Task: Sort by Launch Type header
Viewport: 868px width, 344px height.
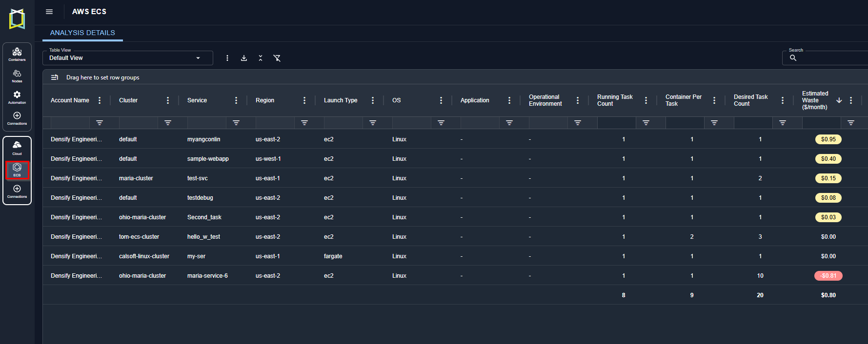Action: (x=341, y=100)
